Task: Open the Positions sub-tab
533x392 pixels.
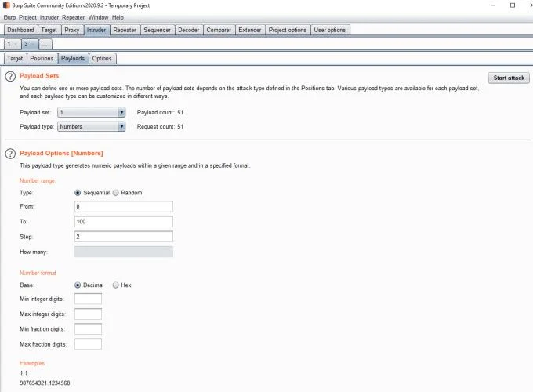Action: click(x=42, y=59)
